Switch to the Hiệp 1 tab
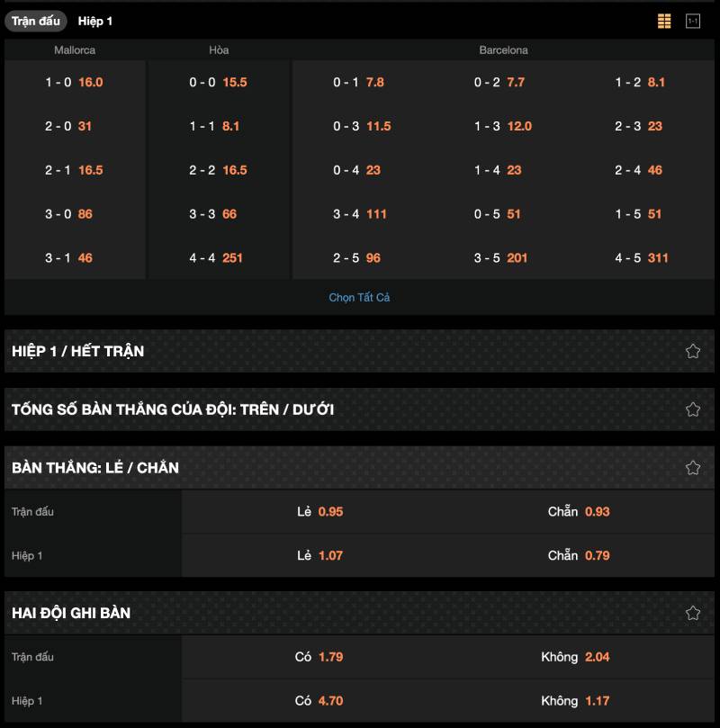Viewport: 720px width, 728px height. click(x=95, y=21)
